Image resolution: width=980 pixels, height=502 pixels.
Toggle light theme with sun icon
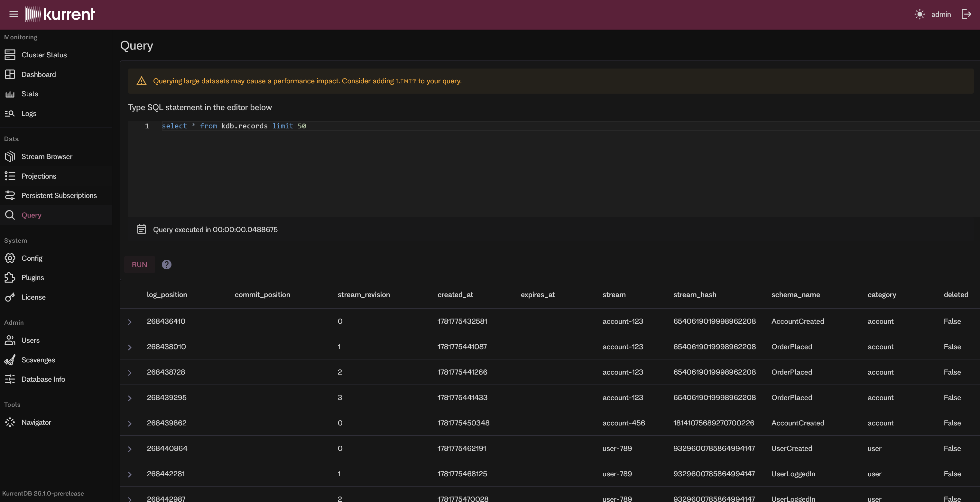coord(920,14)
